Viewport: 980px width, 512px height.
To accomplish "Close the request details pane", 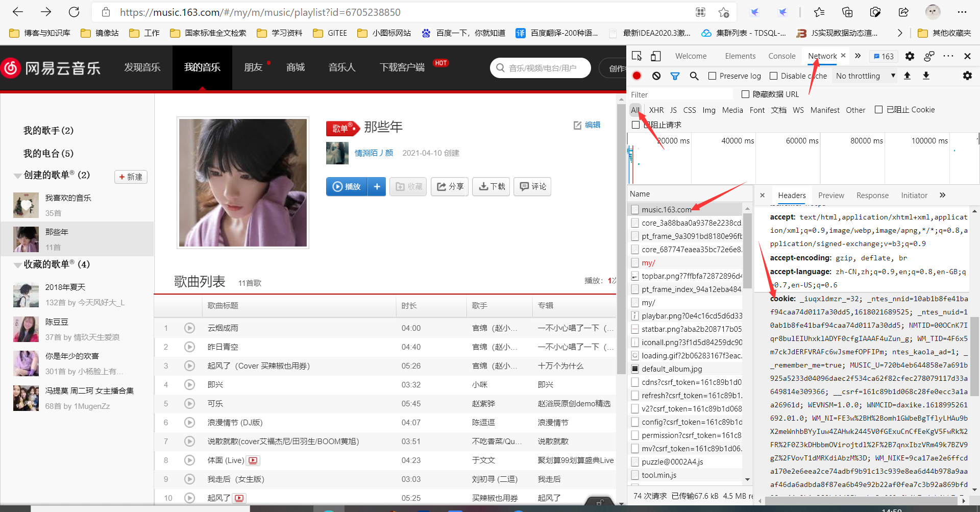I will coord(762,195).
